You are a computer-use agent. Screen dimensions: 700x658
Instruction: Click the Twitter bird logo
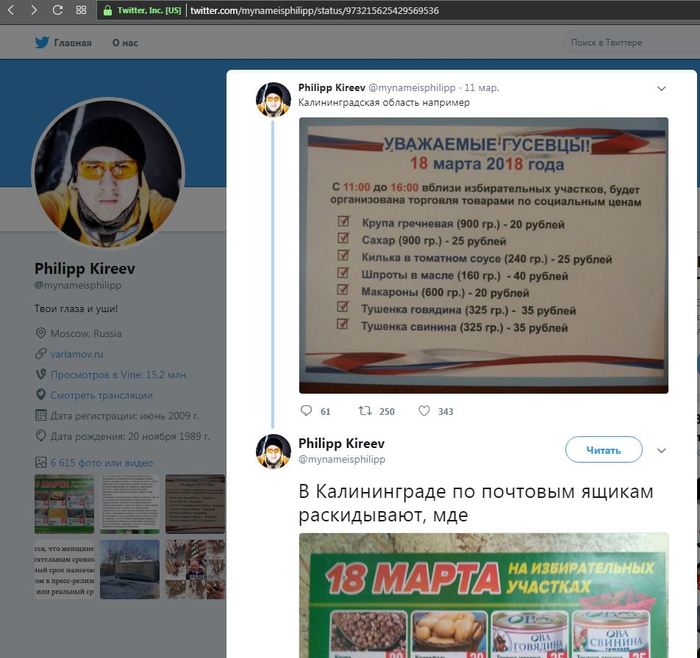pos(42,42)
